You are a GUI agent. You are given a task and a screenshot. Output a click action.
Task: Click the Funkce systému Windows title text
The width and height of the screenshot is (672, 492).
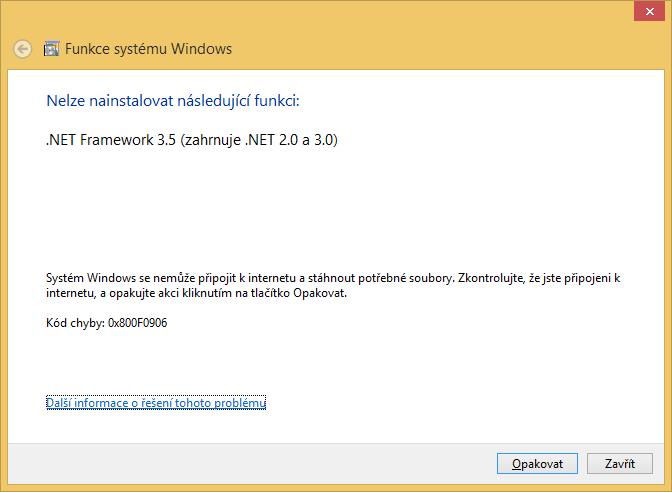click(148, 48)
